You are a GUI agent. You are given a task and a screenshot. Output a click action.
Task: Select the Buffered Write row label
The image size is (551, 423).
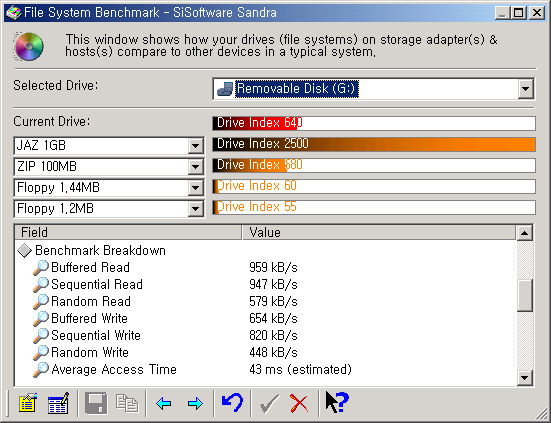[89, 319]
